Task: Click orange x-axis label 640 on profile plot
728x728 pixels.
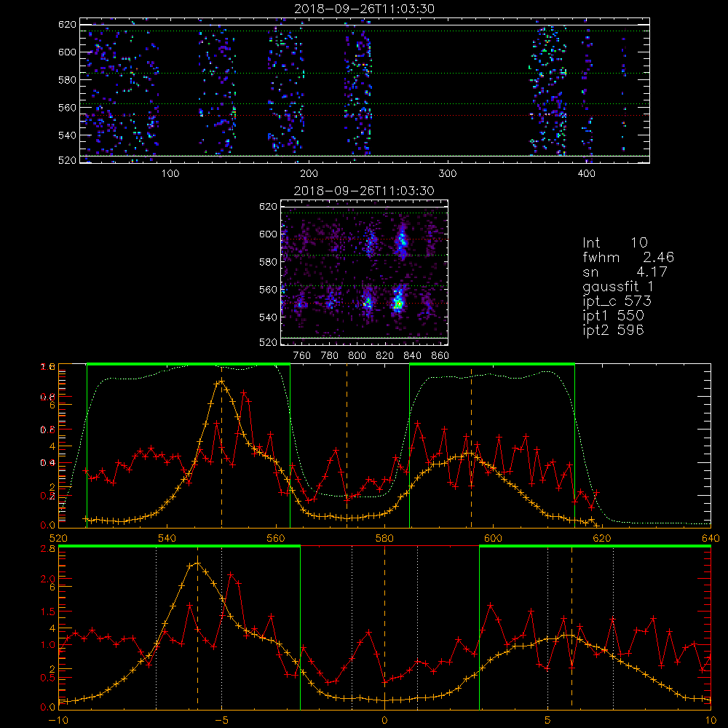Action: pos(711,538)
